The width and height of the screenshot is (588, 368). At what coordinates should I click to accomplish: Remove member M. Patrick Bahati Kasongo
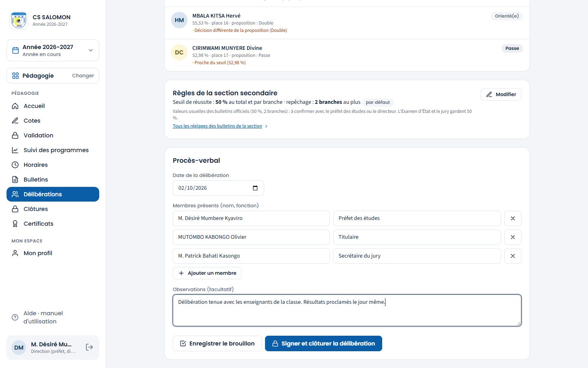513,256
